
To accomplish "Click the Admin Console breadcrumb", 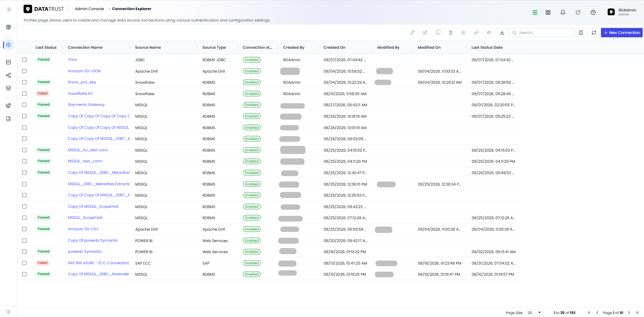I will 89,9.
